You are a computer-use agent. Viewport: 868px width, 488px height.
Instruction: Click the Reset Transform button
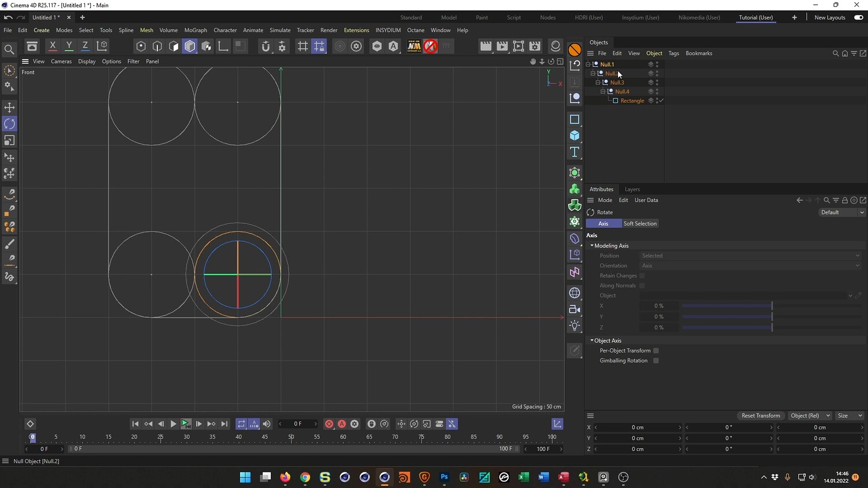coord(760,416)
